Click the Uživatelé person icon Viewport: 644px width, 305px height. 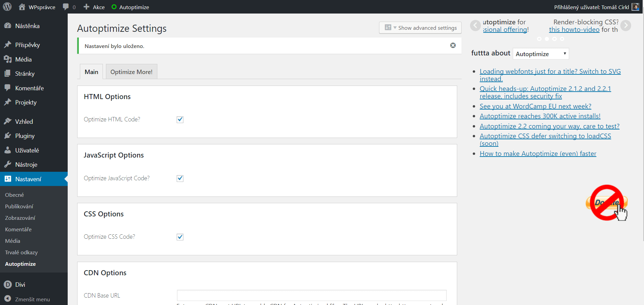click(x=7, y=150)
